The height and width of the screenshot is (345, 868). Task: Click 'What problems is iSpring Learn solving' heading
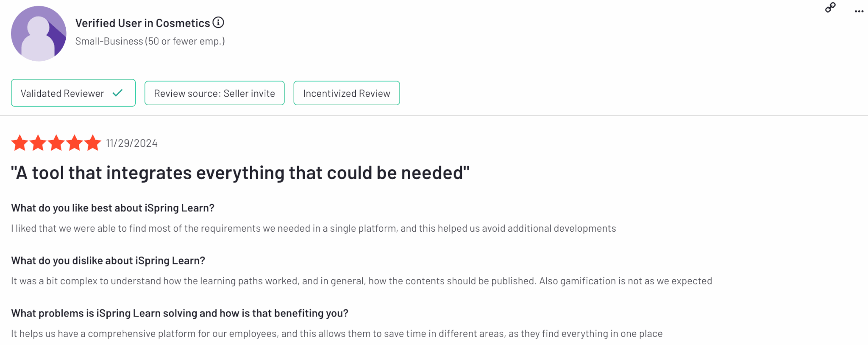(180, 313)
